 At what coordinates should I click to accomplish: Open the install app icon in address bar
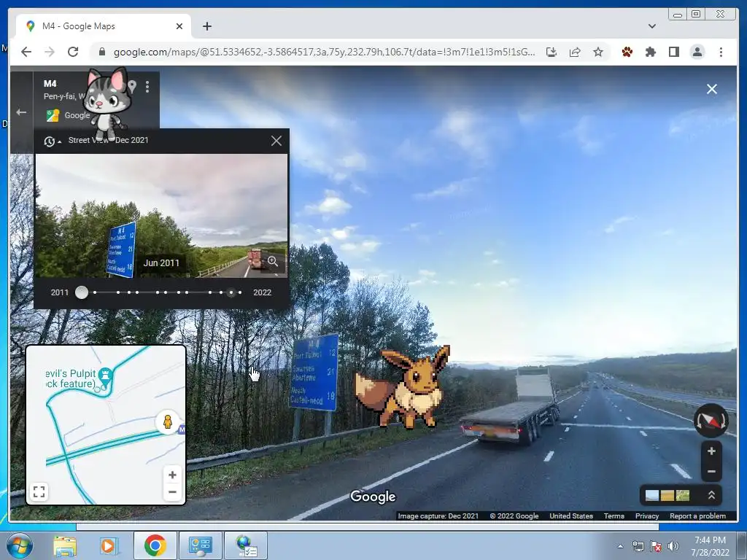551,52
